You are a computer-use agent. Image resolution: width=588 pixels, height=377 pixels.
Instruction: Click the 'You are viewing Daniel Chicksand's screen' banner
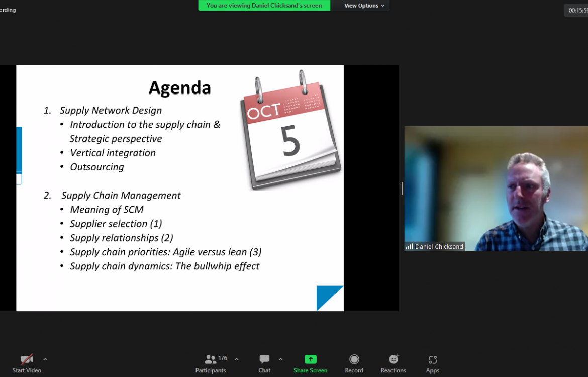click(x=264, y=5)
